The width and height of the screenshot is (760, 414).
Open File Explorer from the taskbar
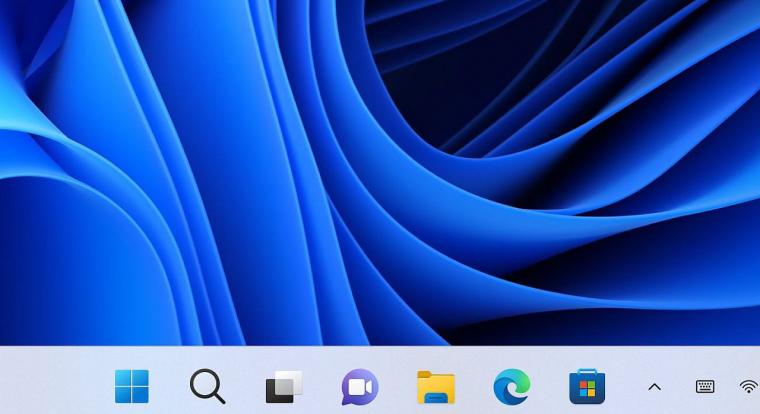[x=436, y=387]
